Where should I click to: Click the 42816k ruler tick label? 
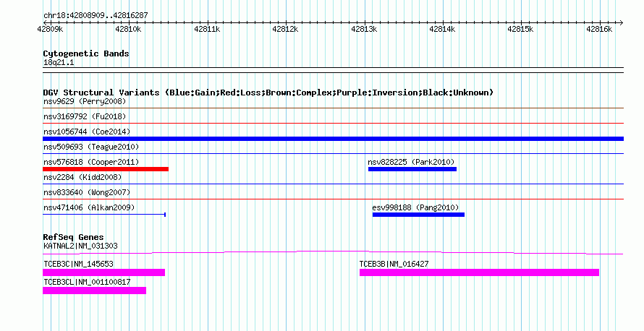tap(599, 29)
